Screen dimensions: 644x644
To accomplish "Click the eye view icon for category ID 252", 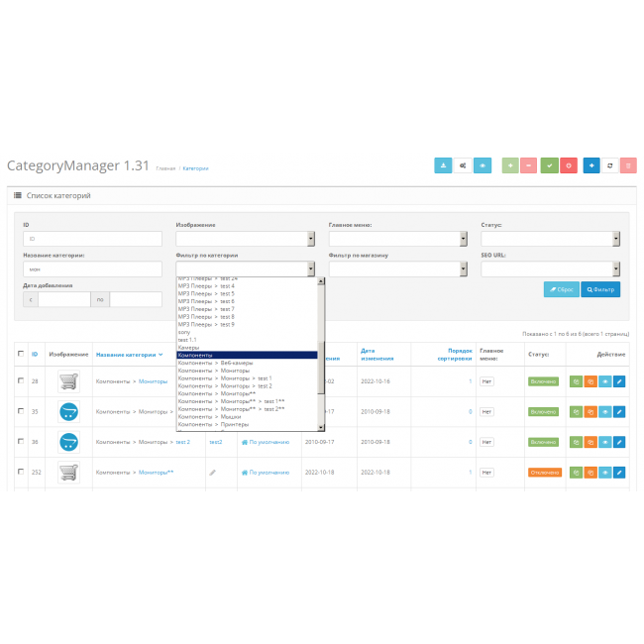I will [x=605, y=473].
